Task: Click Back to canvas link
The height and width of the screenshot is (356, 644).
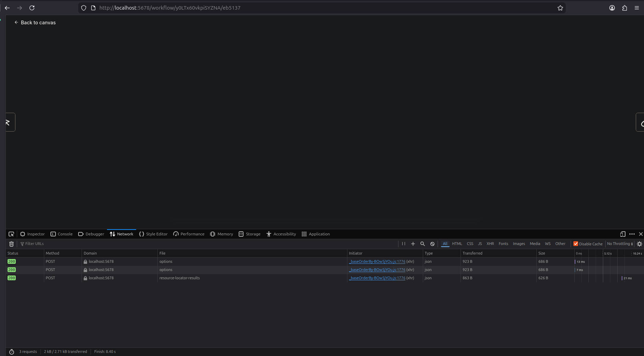Action: pyautogui.click(x=35, y=23)
